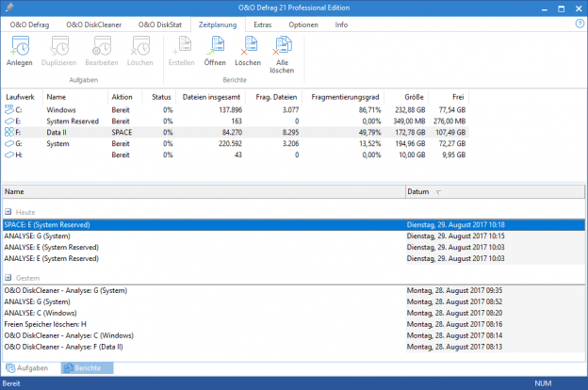Collapse the Gestern group
Image resolution: width=588 pixels, height=390 pixels.
click(8, 278)
